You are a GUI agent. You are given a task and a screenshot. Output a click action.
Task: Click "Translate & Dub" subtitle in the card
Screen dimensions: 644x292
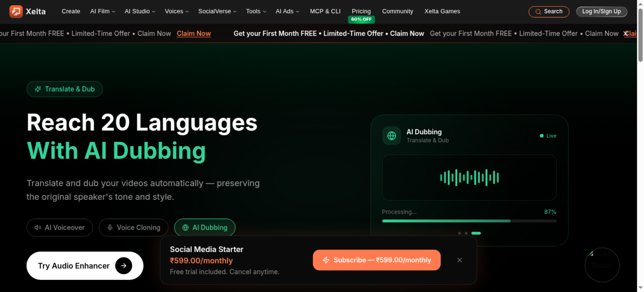click(x=428, y=140)
